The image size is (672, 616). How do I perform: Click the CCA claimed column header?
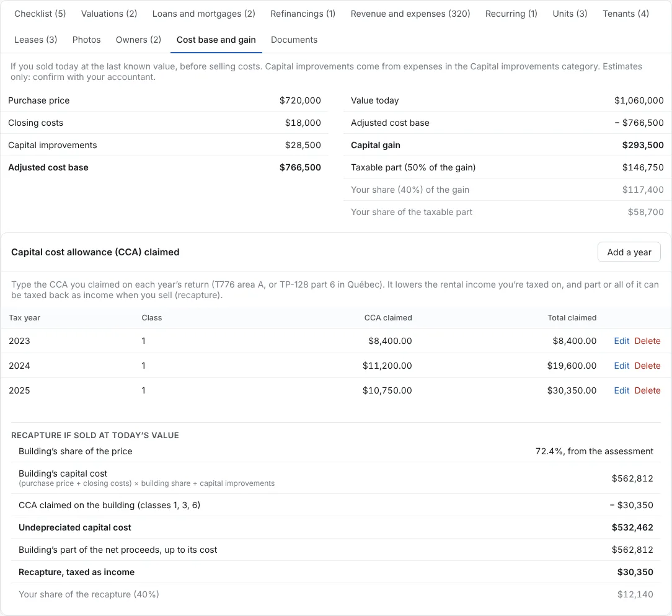coord(388,318)
